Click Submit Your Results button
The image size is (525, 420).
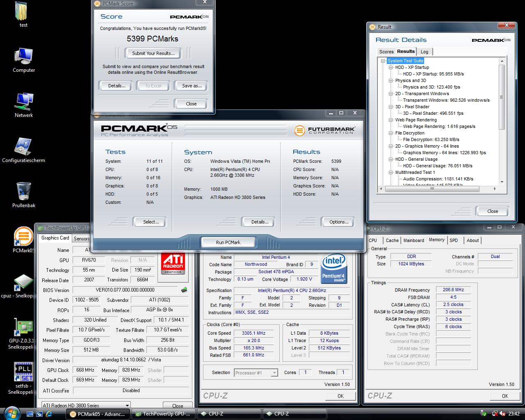pos(153,53)
